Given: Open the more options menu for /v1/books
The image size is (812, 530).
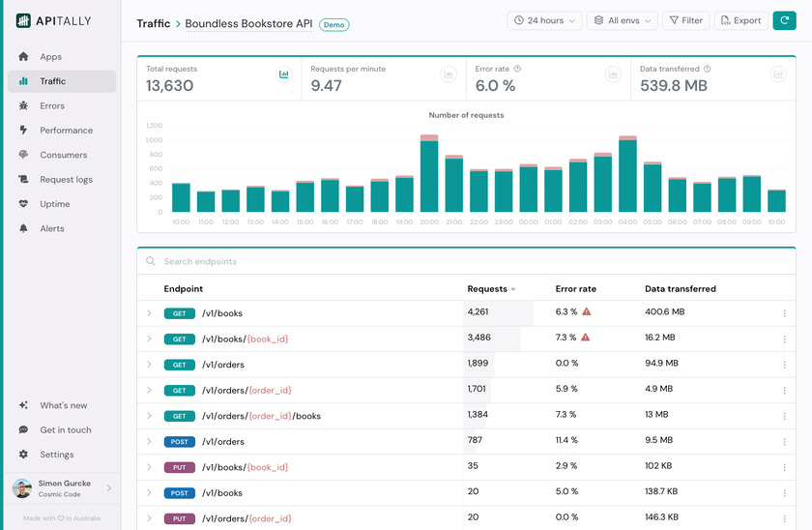Looking at the screenshot, I should pos(784,313).
